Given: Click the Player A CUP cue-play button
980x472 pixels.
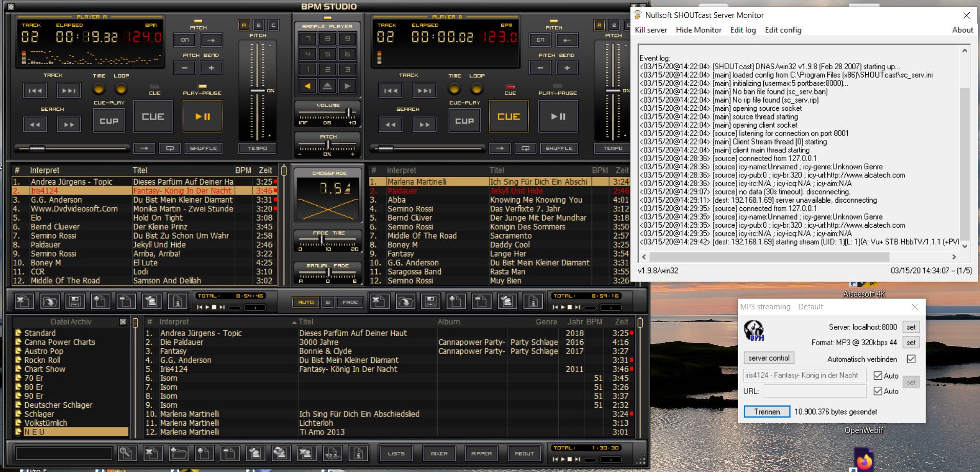Looking at the screenshot, I should tap(109, 121).
